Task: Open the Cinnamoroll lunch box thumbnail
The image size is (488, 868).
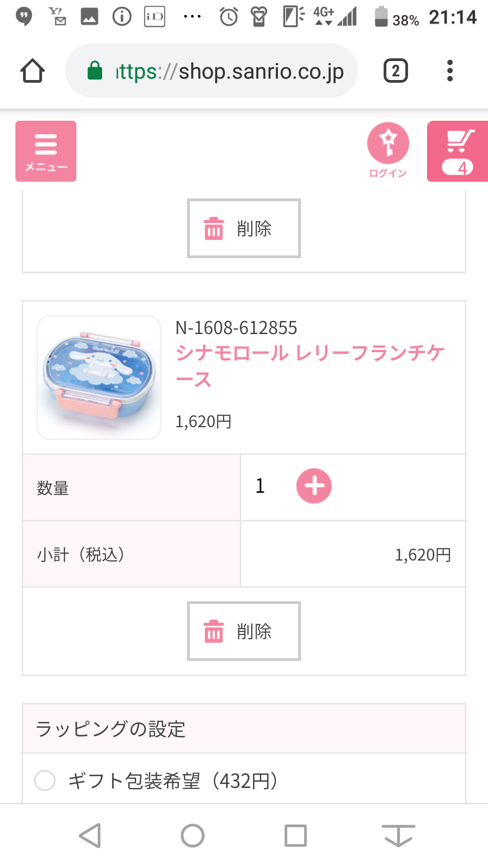Action: [99, 377]
